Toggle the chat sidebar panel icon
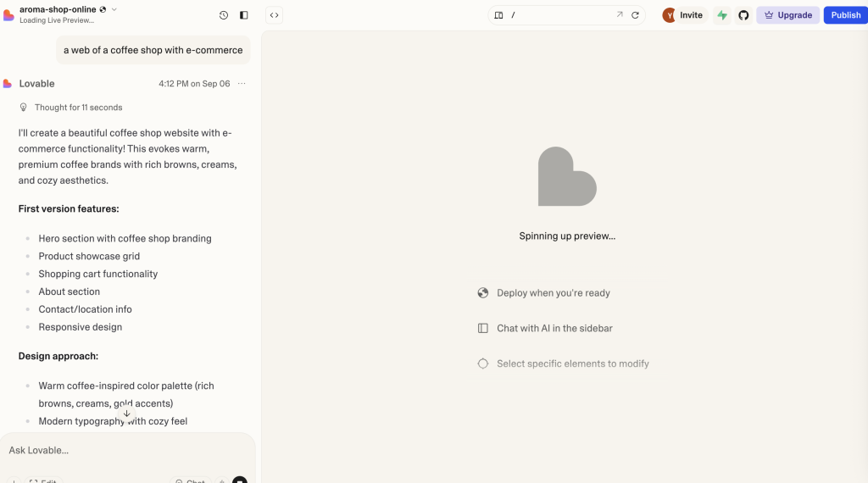Image resolution: width=868 pixels, height=483 pixels. (x=243, y=15)
